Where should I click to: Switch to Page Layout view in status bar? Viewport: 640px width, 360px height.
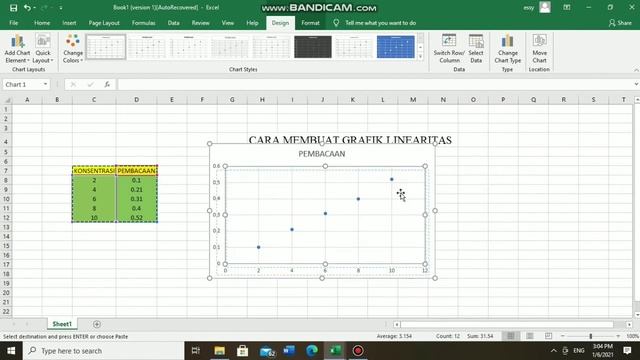(x=529, y=336)
